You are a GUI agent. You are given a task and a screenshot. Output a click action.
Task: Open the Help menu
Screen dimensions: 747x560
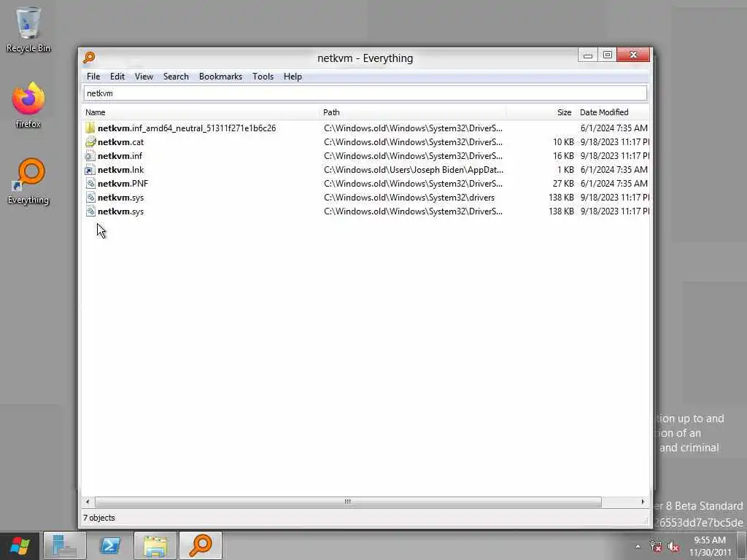click(293, 77)
